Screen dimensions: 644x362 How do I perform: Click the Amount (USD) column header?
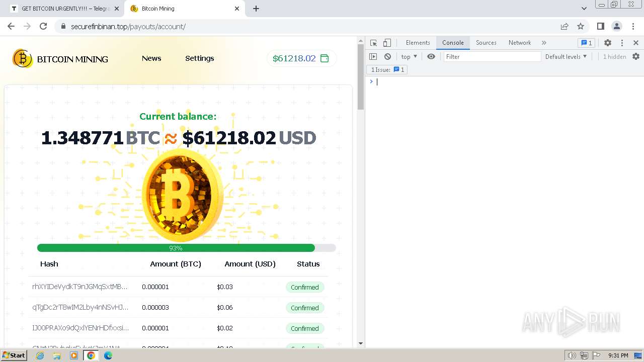pyautogui.click(x=250, y=264)
